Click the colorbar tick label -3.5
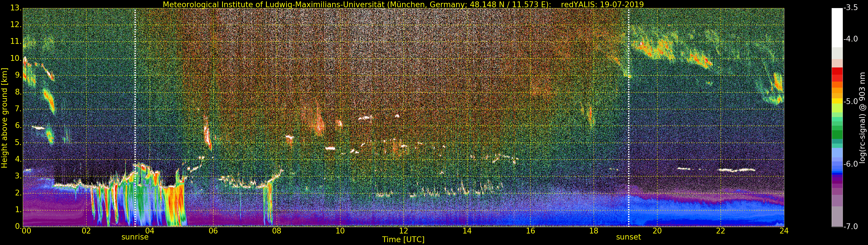This screenshot has height=245, width=868. tap(850, 8)
